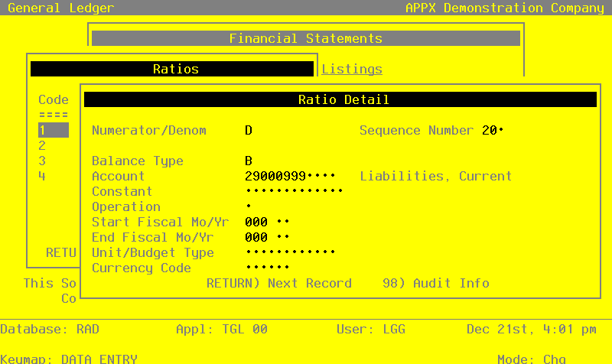Click the User: LGG status entry
The image size is (612, 364).
(x=371, y=330)
